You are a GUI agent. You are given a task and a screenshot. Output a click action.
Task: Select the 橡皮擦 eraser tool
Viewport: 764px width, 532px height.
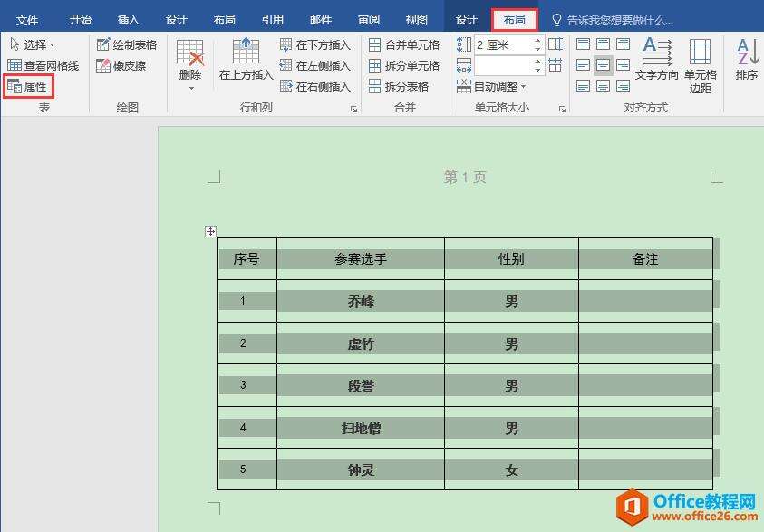tap(121, 65)
